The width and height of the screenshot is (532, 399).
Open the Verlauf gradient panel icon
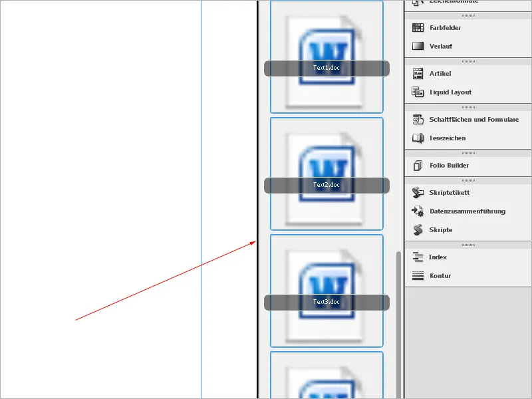[x=418, y=46]
